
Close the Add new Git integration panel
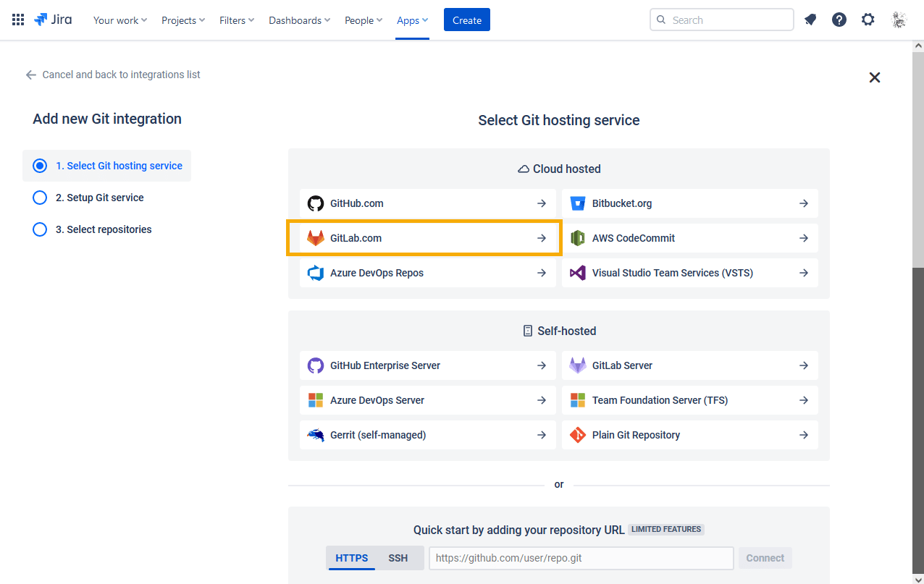pyautogui.click(x=875, y=77)
